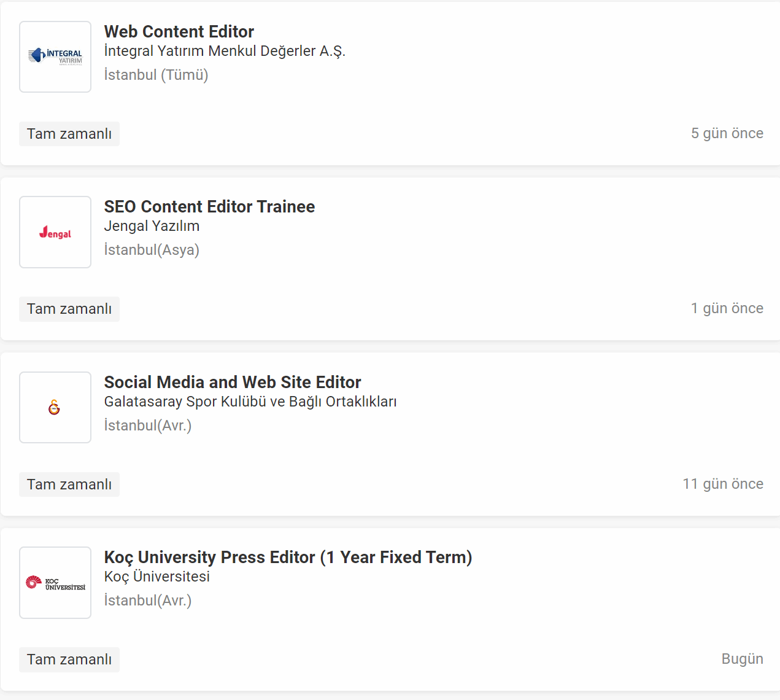Click Tam zamanlı tag on Web Content Editor

click(x=69, y=134)
